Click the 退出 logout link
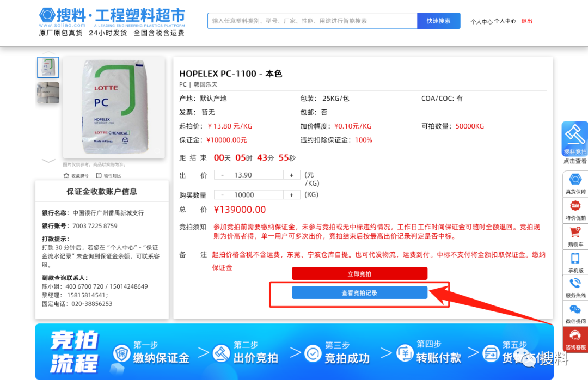The width and height of the screenshot is (588, 385). pyautogui.click(x=526, y=21)
